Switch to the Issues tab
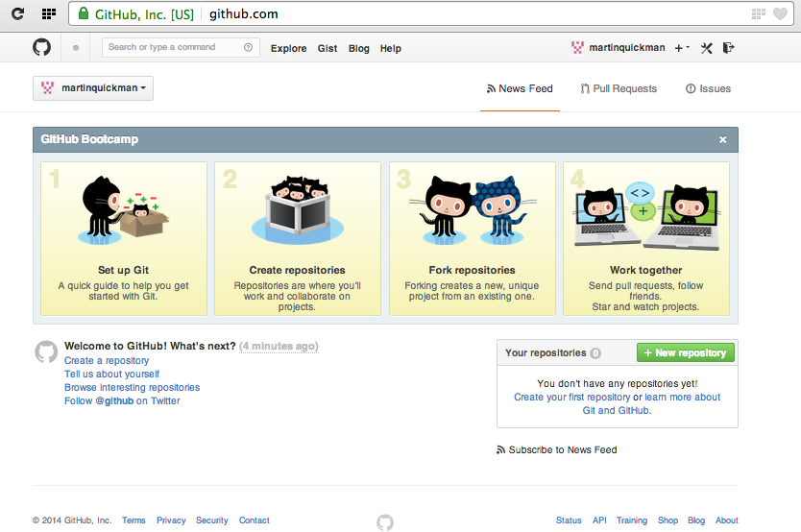This screenshot has width=801, height=532. [x=708, y=89]
